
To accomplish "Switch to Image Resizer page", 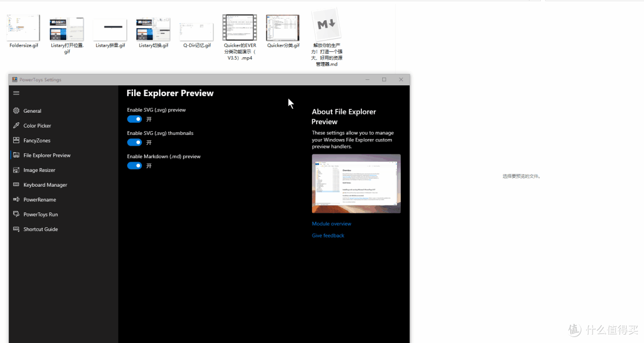I will (x=39, y=170).
